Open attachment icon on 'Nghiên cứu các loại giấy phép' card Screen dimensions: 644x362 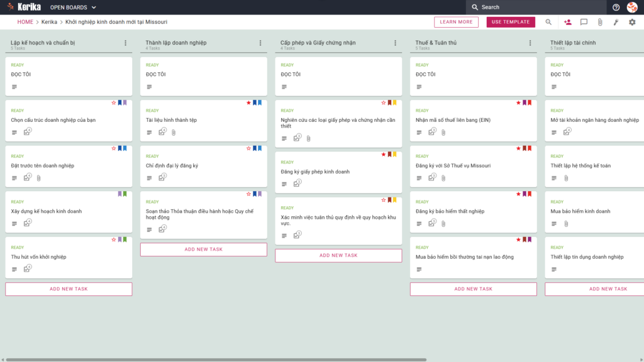click(308, 139)
